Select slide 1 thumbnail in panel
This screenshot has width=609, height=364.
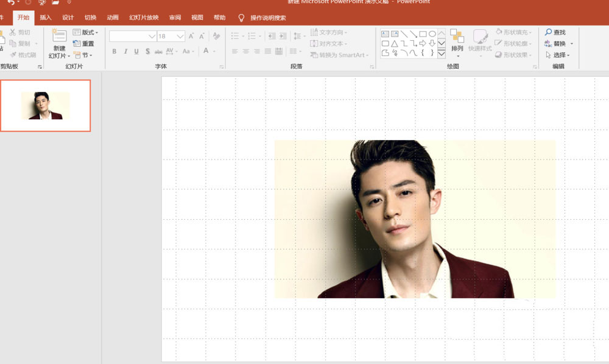click(x=46, y=105)
